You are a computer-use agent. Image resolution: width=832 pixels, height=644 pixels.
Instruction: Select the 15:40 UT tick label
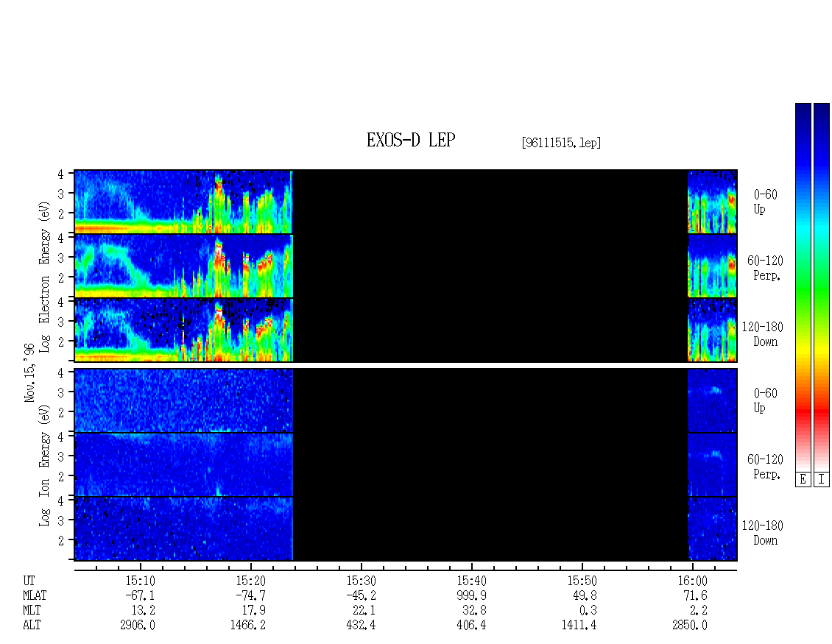point(471,581)
